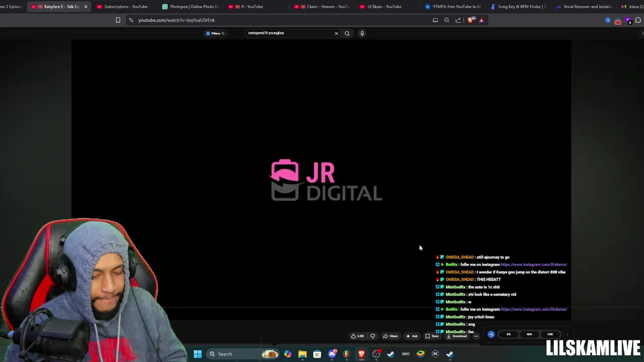Switch to Photopea tab
The height and width of the screenshot is (362, 644).
coord(191,7)
